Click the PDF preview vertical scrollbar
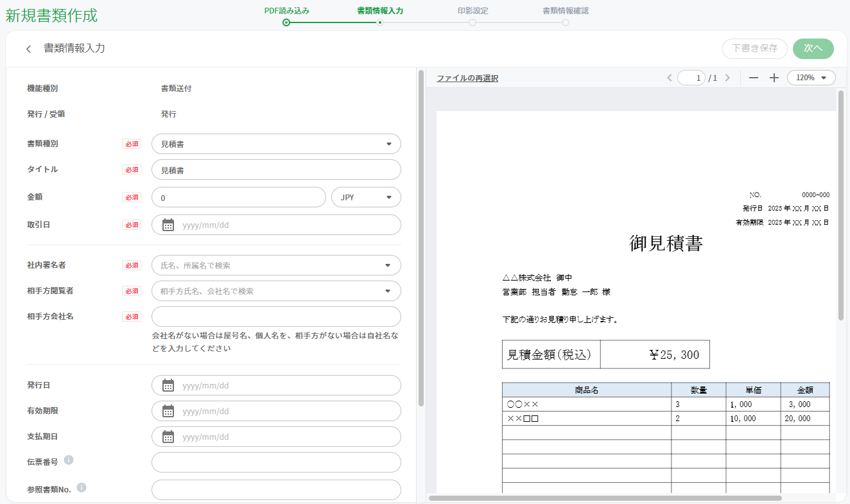 (x=841, y=205)
